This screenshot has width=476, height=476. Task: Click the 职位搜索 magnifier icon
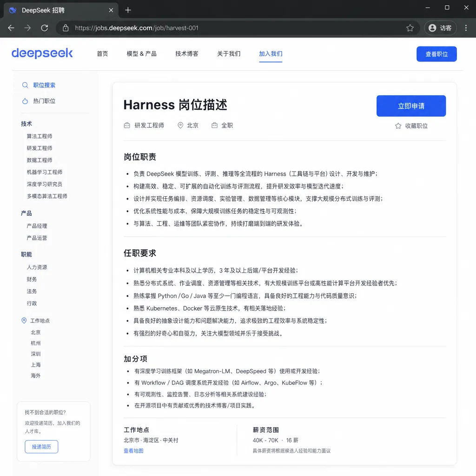point(25,85)
